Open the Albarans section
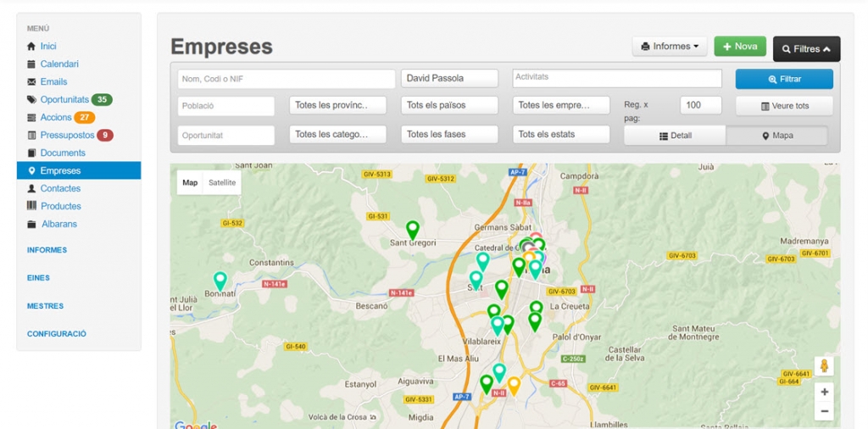 pos(59,224)
